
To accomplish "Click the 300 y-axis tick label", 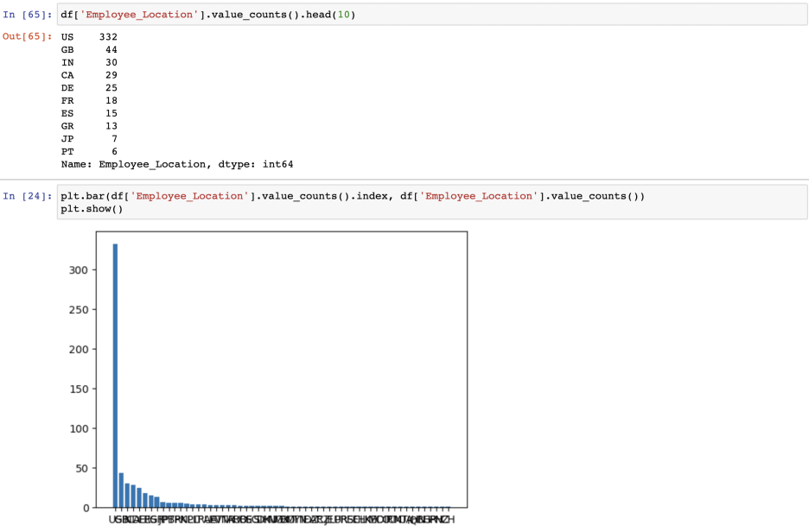I will (79, 270).
